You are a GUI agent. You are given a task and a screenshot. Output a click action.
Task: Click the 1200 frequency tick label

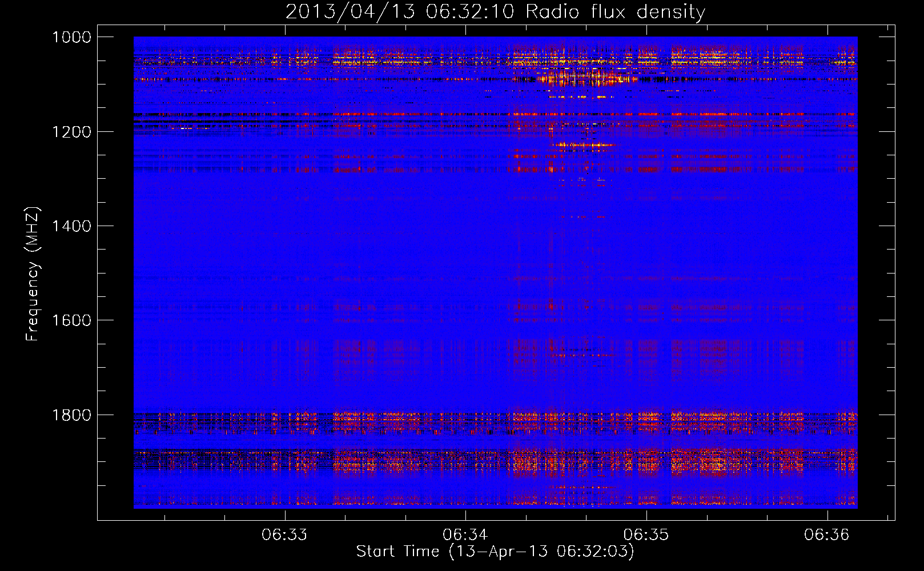[72, 132]
